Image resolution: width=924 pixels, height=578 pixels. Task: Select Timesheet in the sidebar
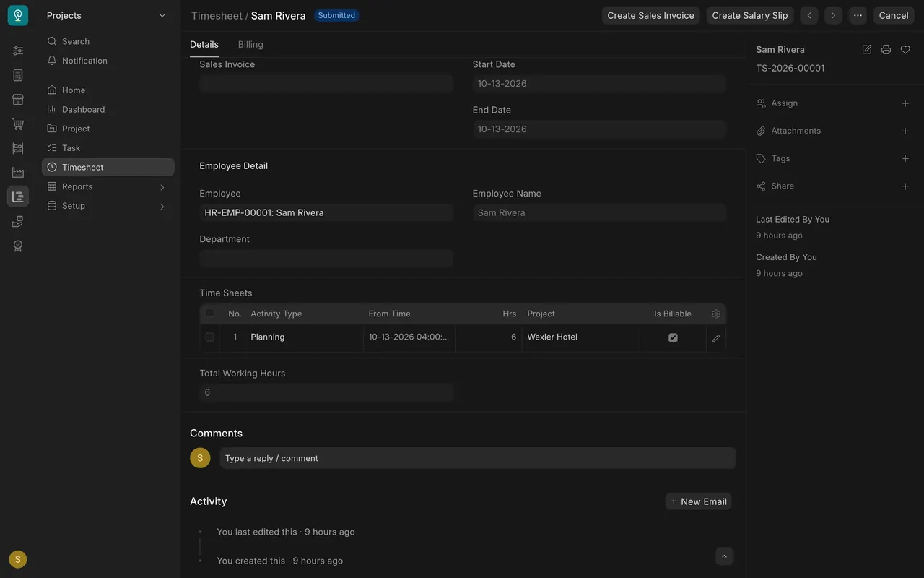tap(108, 167)
